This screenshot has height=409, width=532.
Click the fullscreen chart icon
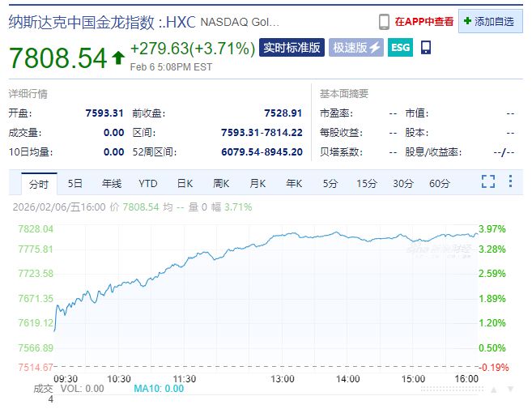(x=488, y=182)
